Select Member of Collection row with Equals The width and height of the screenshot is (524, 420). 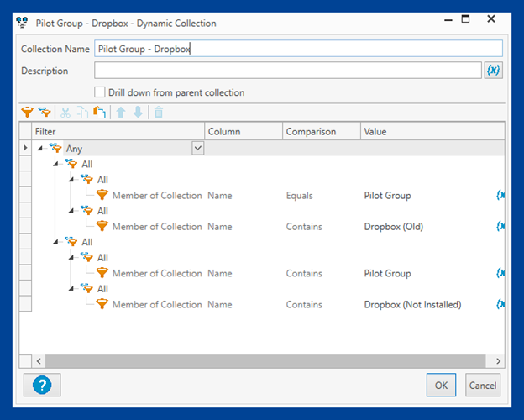coord(157,195)
